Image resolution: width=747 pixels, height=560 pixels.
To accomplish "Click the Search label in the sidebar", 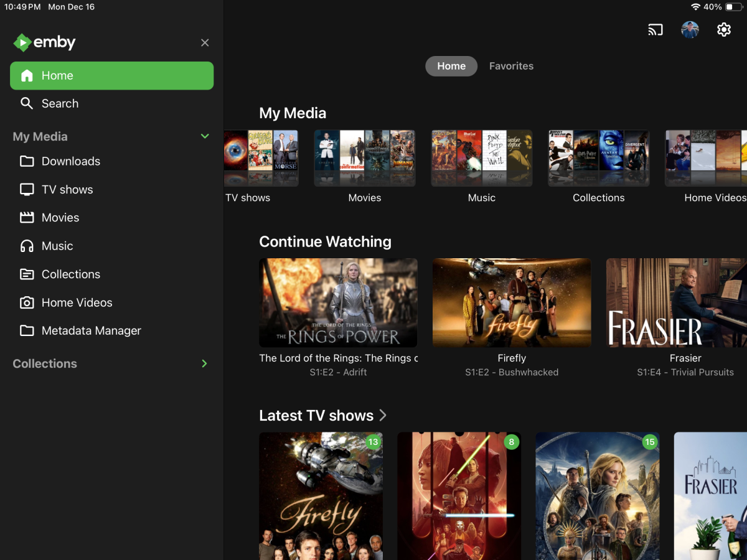I will [60, 103].
